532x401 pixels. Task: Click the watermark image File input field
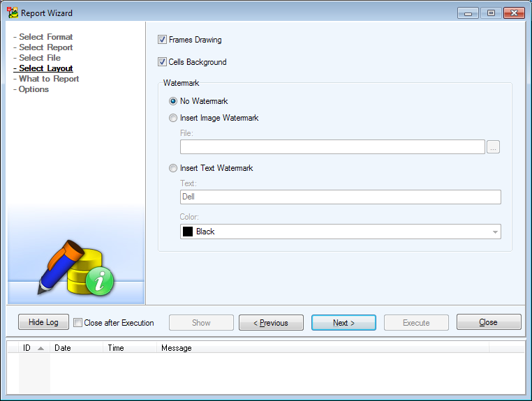coord(332,146)
